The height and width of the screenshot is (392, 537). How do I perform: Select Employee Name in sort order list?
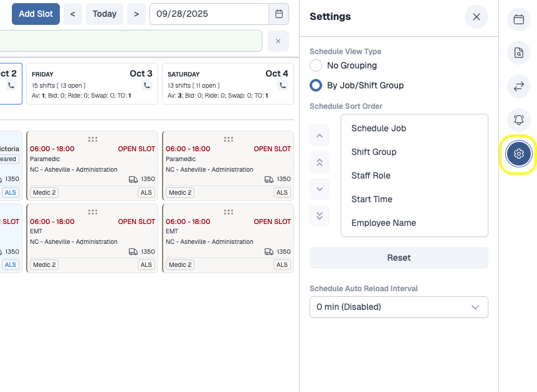383,223
